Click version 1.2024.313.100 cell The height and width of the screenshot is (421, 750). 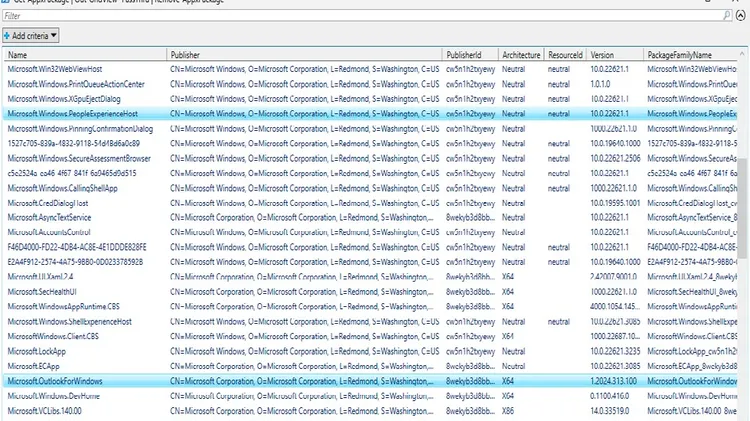pos(613,381)
